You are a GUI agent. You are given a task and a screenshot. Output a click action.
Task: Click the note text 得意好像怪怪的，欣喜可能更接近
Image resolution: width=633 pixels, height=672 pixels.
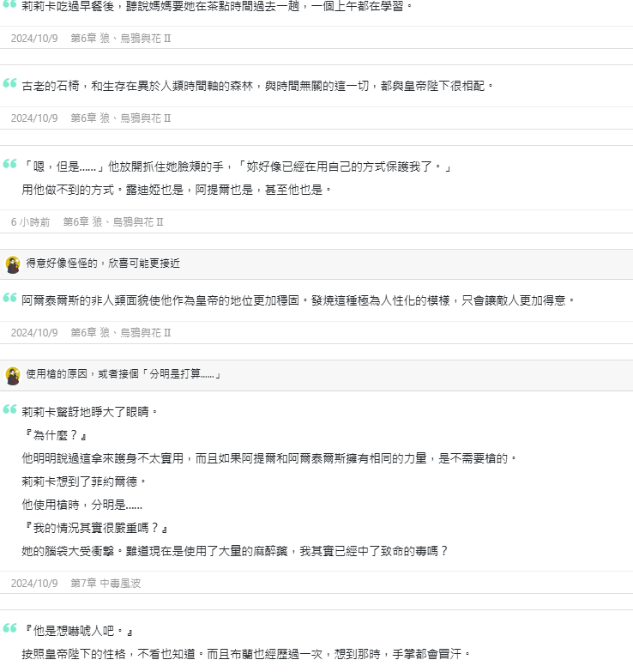pyautogui.click(x=103, y=263)
